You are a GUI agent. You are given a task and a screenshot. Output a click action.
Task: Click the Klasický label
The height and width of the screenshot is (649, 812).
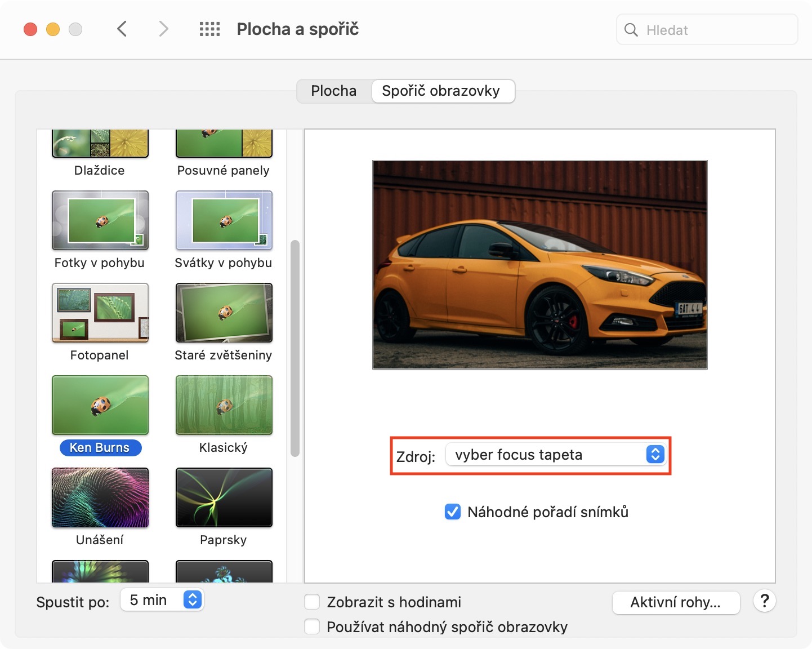224,447
